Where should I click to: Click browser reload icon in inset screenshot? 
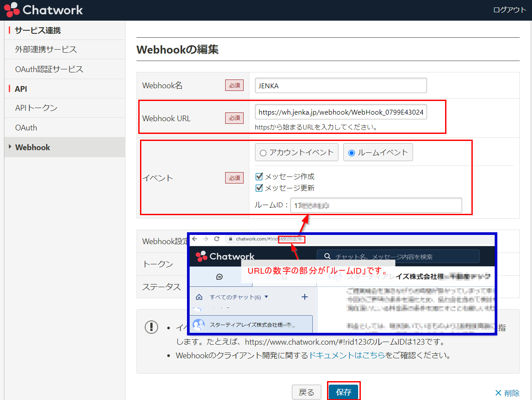coord(216,239)
